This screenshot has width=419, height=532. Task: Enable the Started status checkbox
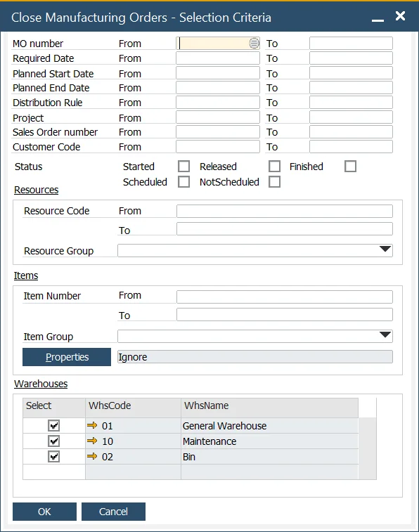tap(184, 167)
